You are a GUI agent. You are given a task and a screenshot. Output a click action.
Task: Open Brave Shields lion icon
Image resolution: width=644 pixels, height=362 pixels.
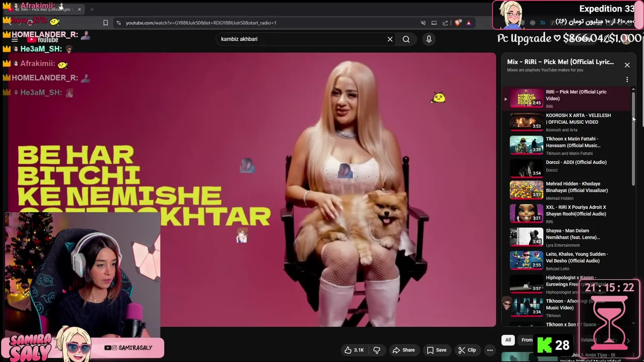pyautogui.click(x=457, y=23)
